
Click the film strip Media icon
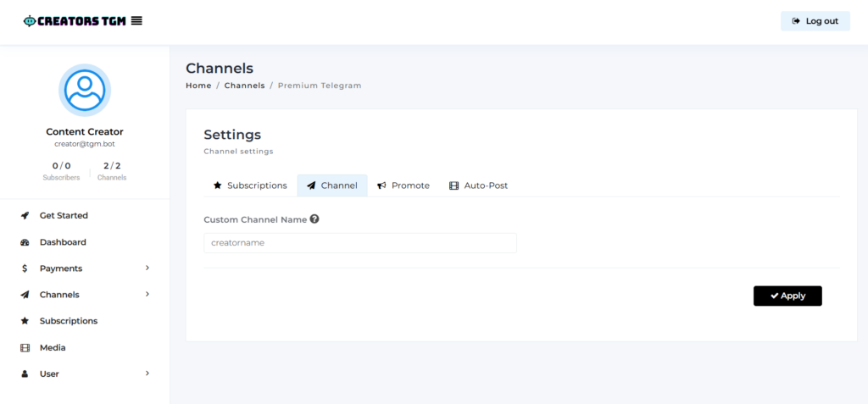click(x=25, y=347)
